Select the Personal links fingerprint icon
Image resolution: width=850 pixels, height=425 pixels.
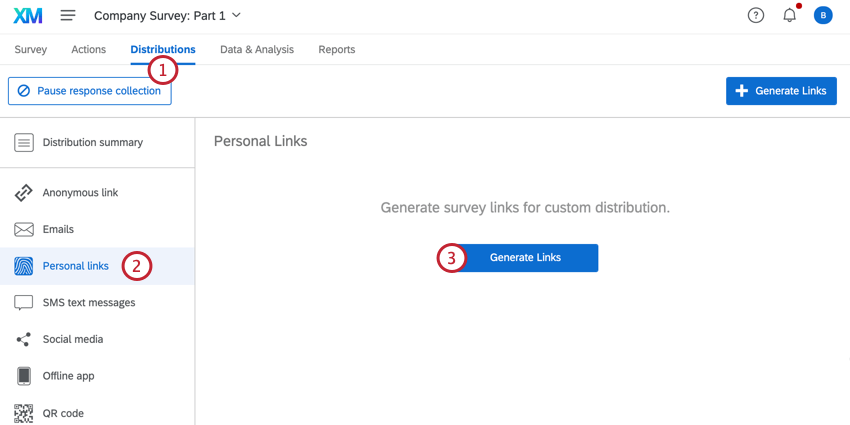[x=24, y=266]
